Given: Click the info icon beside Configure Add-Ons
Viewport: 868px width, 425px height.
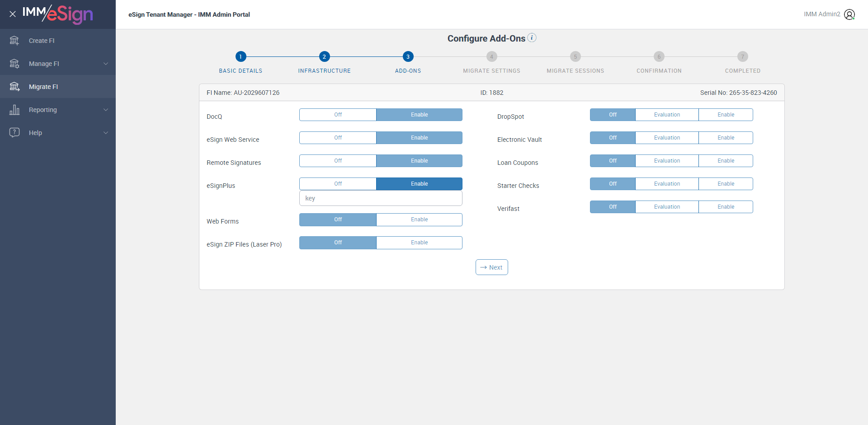Looking at the screenshot, I should click(x=532, y=37).
